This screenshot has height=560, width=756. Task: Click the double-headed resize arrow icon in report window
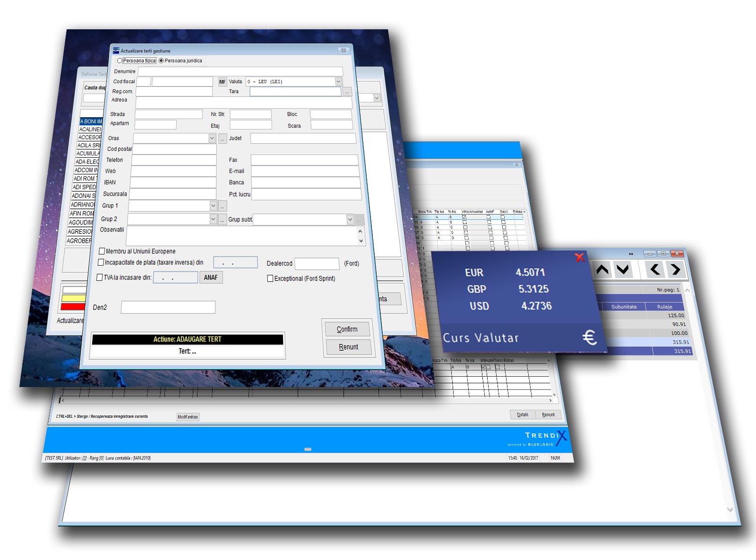pos(631,254)
